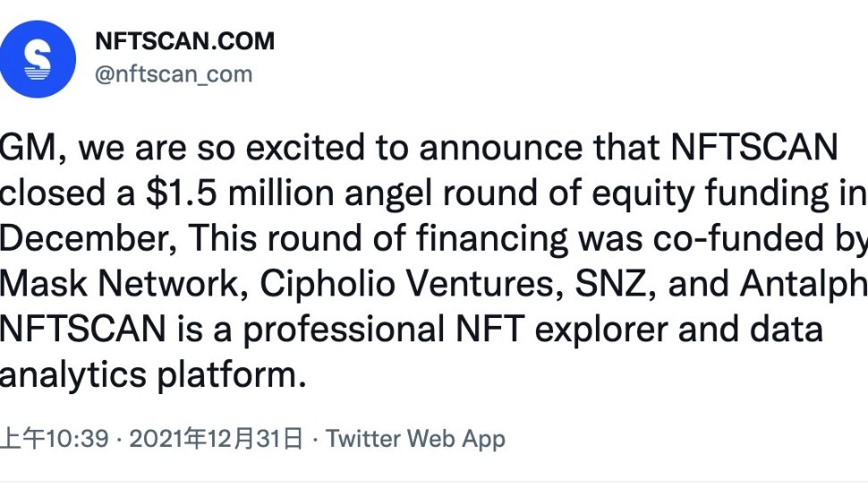Click the Antalph text at line end
This screenshot has height=489, width=868.
click(x=807, y=284)
